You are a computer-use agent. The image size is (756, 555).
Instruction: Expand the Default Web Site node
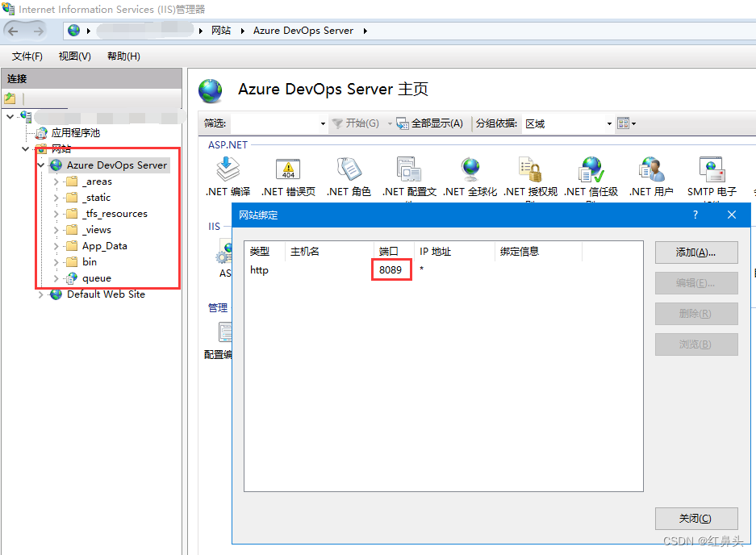41,294
